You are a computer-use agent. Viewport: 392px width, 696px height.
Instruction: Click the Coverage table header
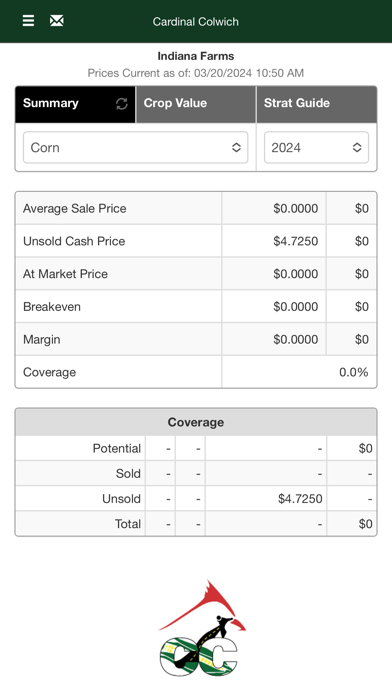[196, 422]
